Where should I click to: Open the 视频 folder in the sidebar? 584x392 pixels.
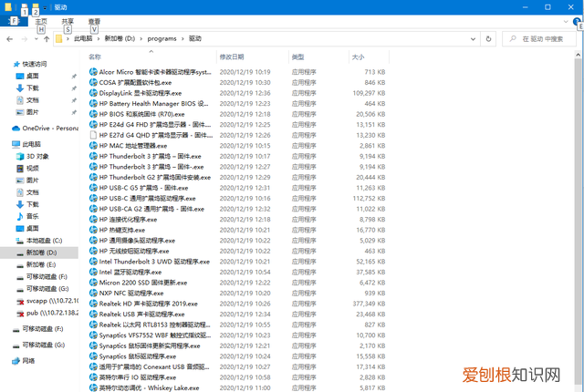33,169
